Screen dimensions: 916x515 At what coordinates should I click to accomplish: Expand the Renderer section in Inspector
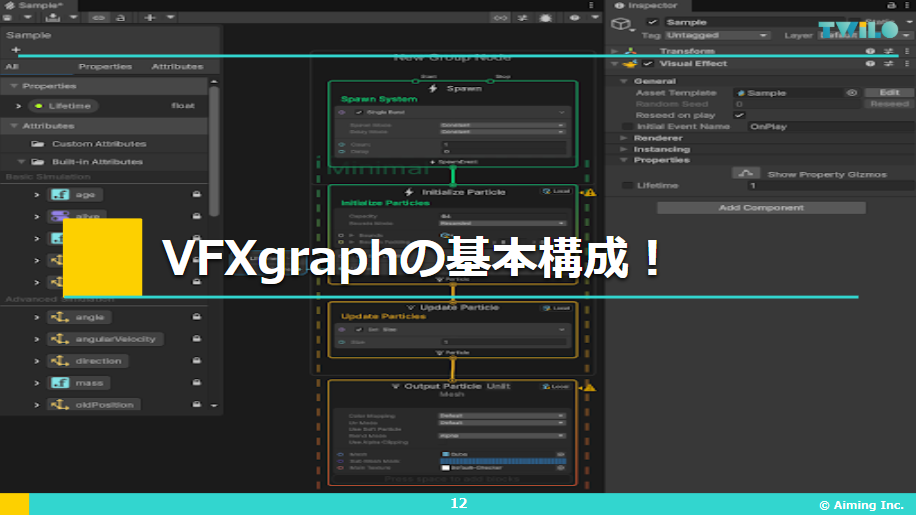pos(624,138)
